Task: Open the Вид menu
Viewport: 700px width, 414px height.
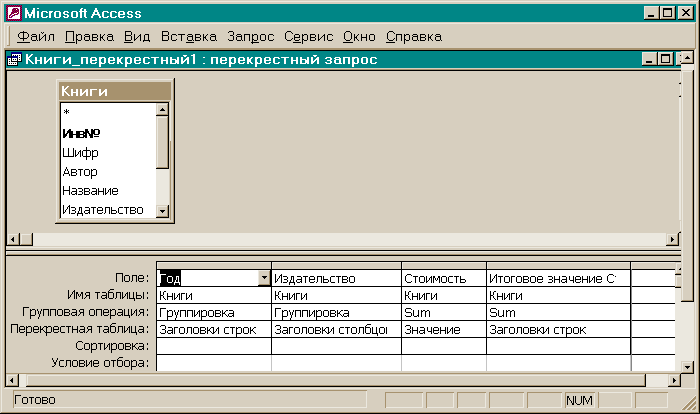Action: (137, 37)
